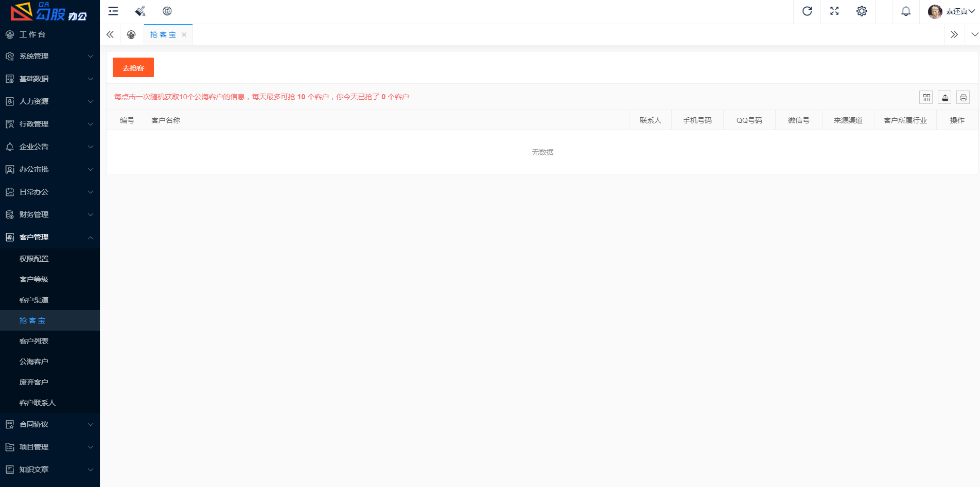Open 客户联系人 submenu item
Screen dimensions: 980x487
point(50,403)
